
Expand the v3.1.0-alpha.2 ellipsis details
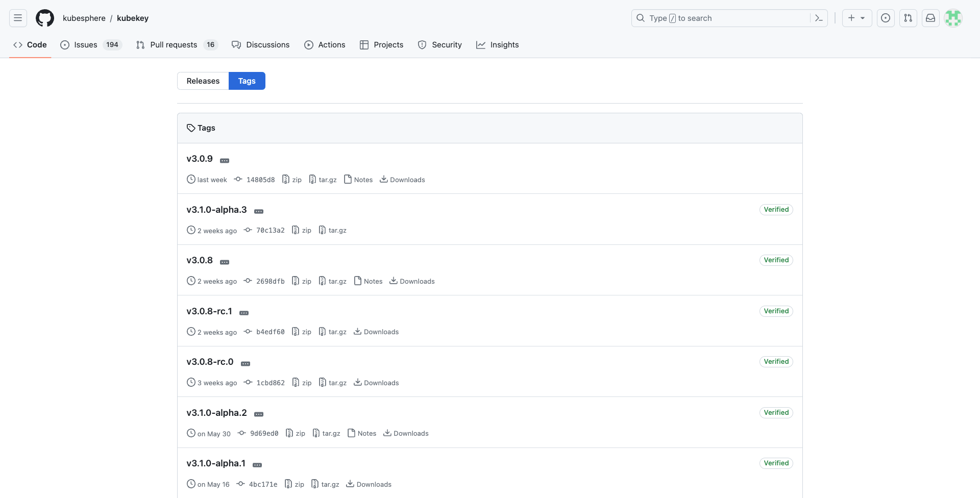pos(259,414)
